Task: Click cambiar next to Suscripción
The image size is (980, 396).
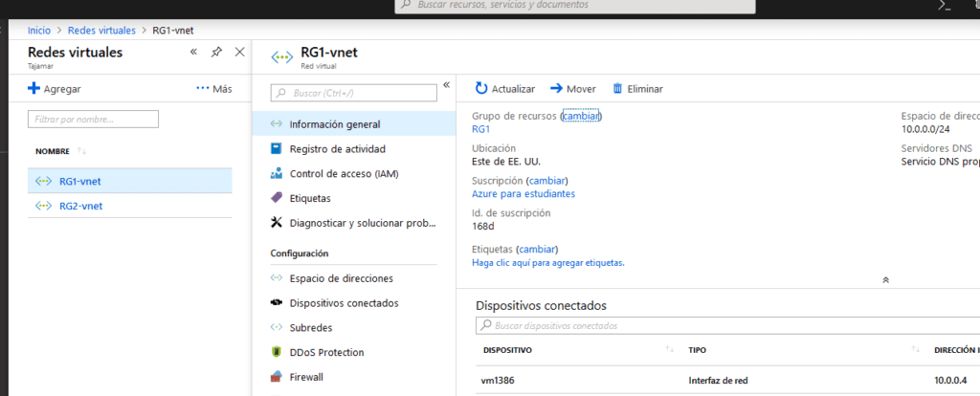Action: pos(547,181)
